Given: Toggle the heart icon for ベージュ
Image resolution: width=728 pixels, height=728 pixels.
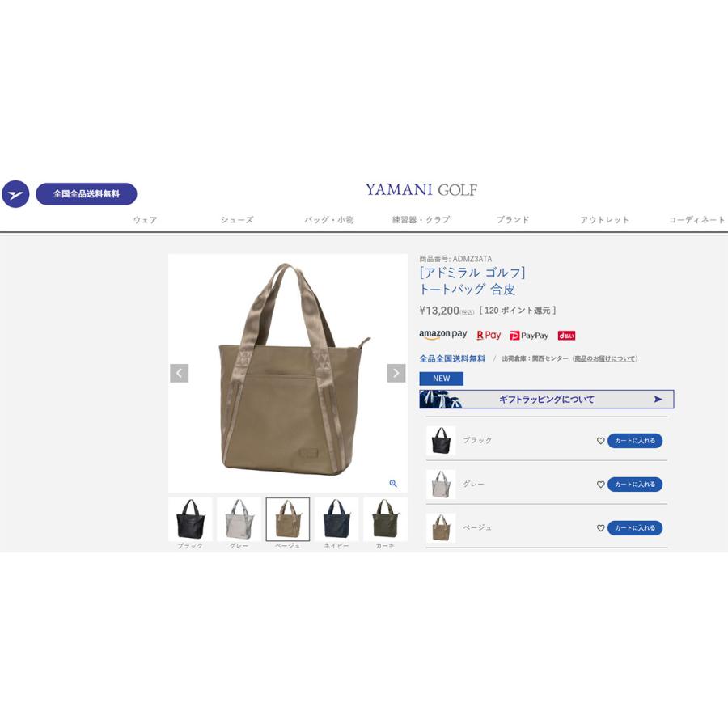Looking at the screenshot, I should (600, 528).
